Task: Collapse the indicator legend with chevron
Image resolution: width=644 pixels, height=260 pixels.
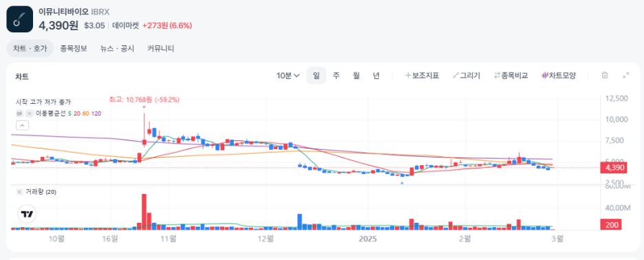Action: coord(22,125)
